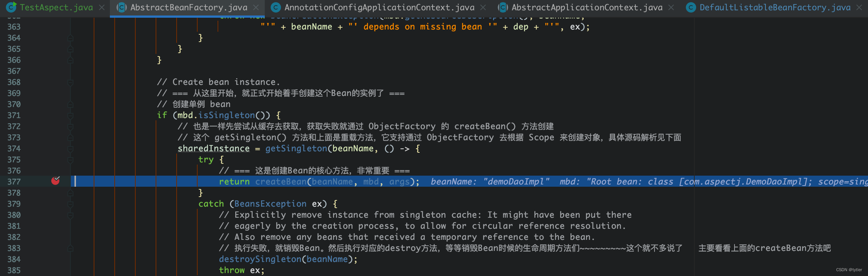
Task: Collapse the code block ending at line 364
Action: point(70,38)
